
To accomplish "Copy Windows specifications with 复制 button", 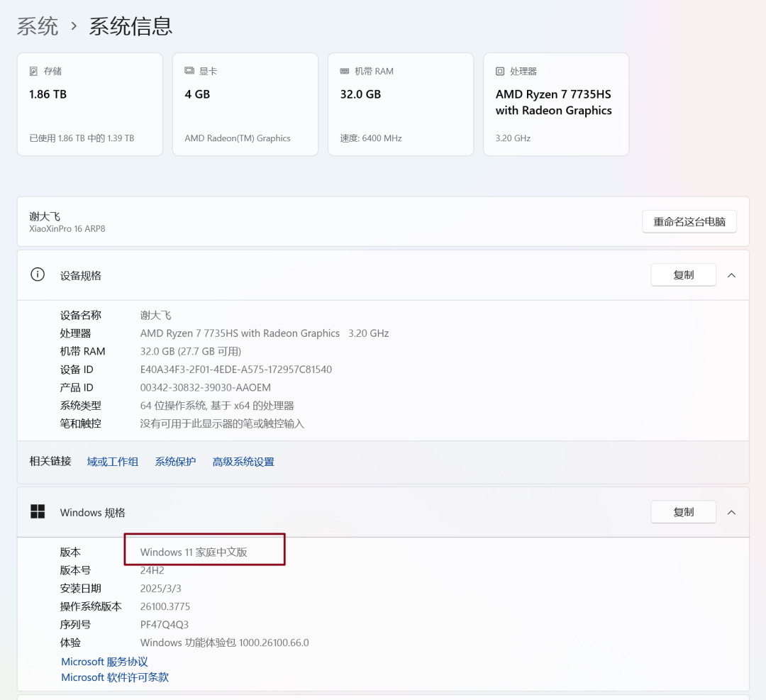I will click(x=684, y=512).
